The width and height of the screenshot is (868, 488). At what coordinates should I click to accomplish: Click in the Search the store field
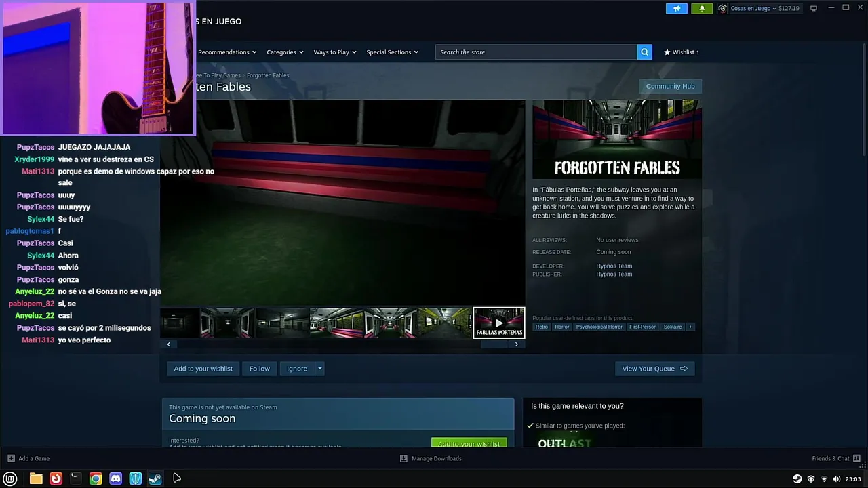click(x=536, y=52)
